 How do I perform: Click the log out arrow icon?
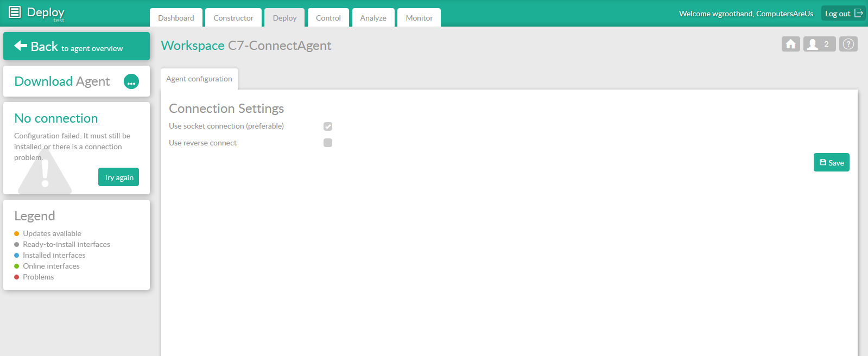858,13
